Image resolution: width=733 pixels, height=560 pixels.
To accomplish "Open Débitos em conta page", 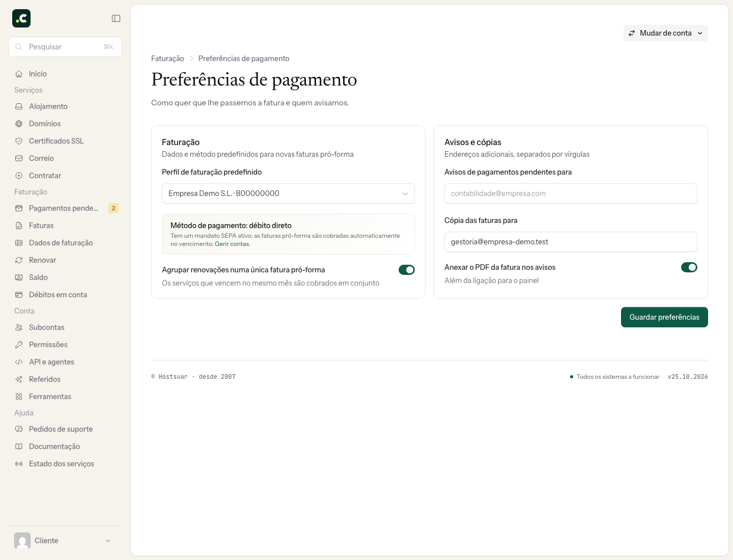I will (65, 295).
